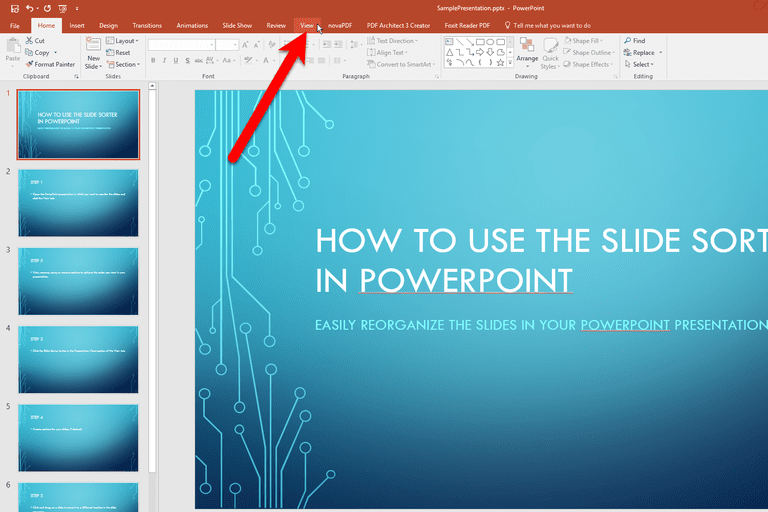The height and width of the screenshot is (512, 768).
Task: Click Decrease List Level indent icon
Action: coord(327,45)
